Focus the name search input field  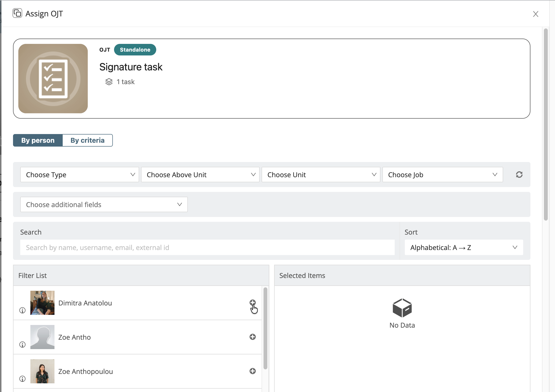[x=207, y=248]
